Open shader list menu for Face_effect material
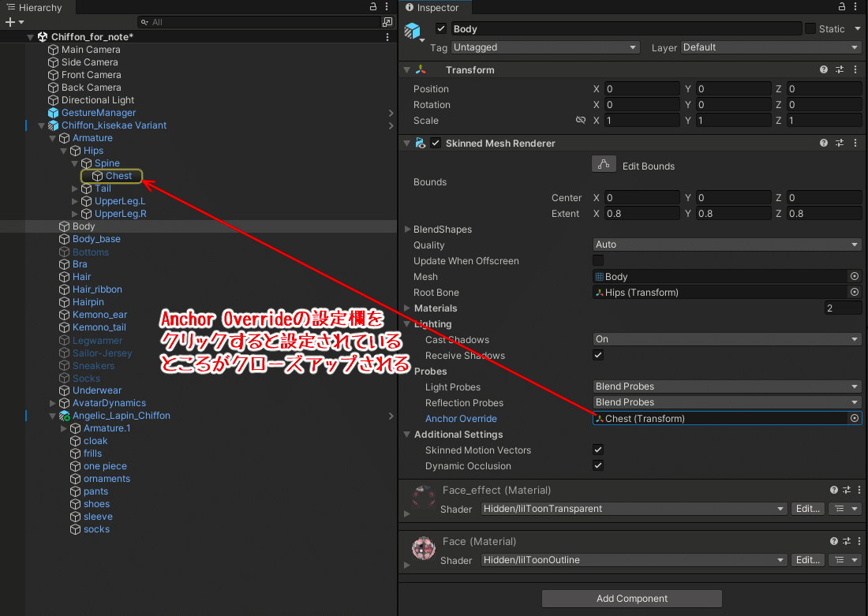Viewport: 868px width, 616px height. coord(845,509)
